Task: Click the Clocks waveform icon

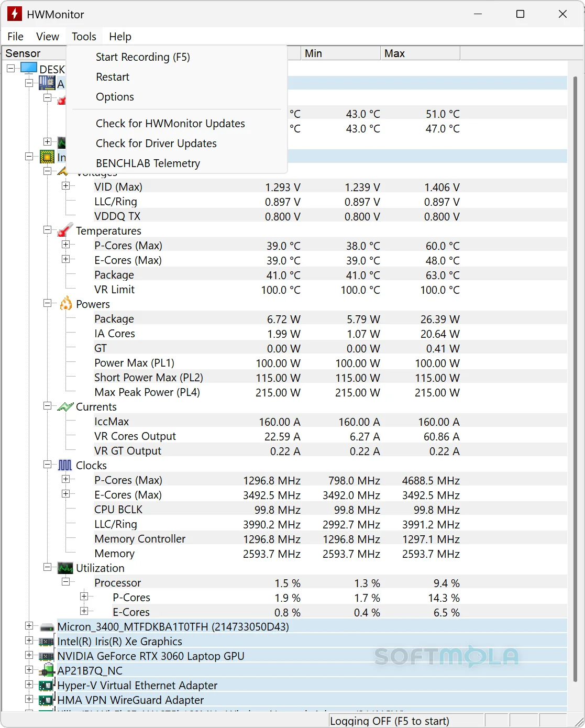Action: 65,465
